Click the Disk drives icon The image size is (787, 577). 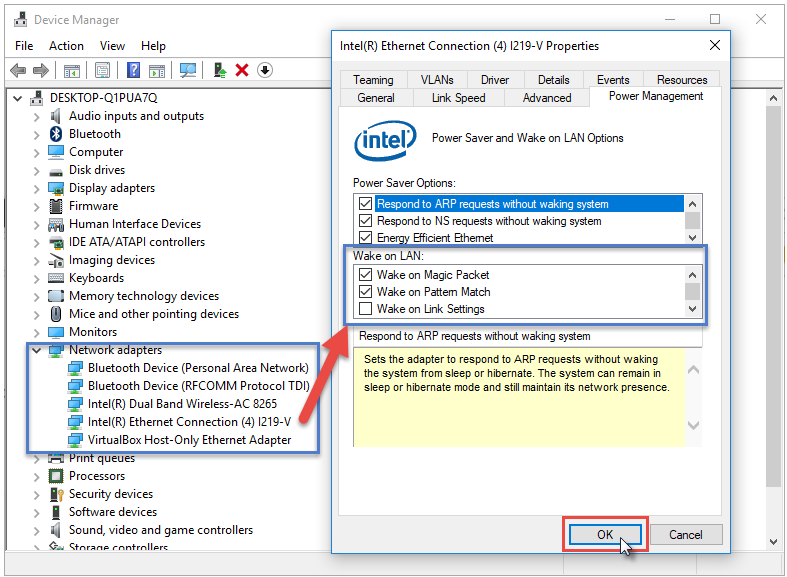coord(56,172)
